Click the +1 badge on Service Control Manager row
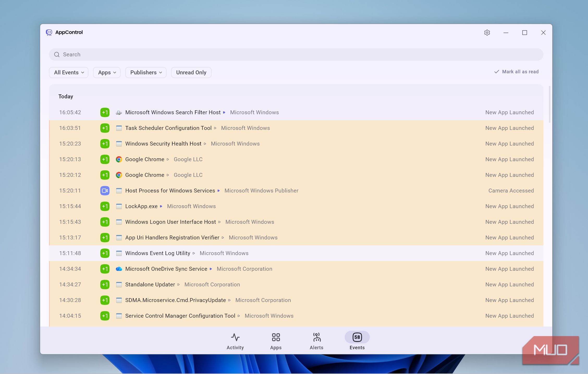 105,316
